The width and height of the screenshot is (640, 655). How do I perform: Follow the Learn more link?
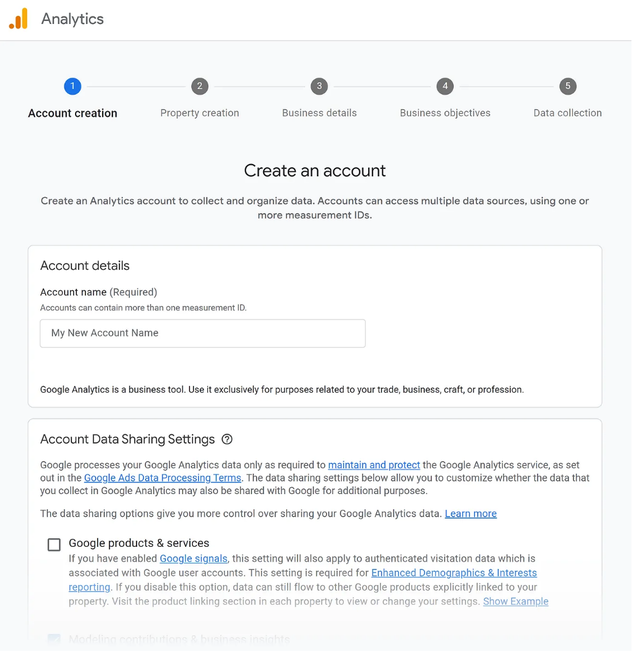[470, 514]
